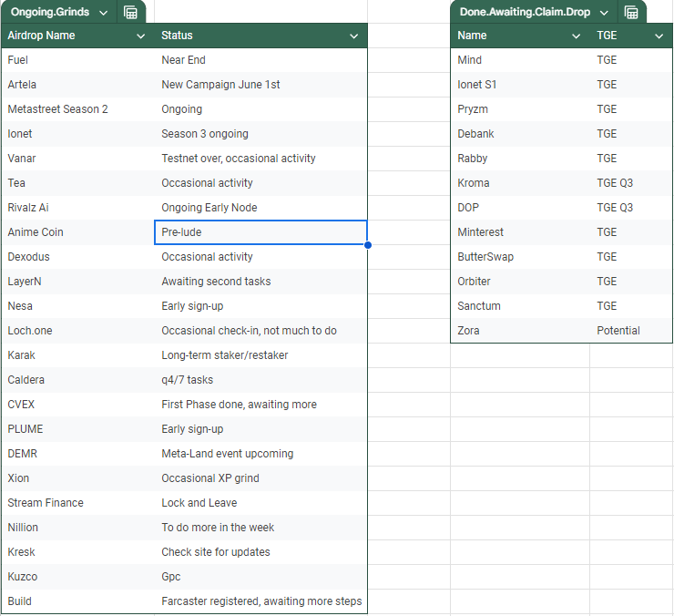Select the Anime Coin cell
Viewport: 674px width, 616px height.
[x=77, y=232]
